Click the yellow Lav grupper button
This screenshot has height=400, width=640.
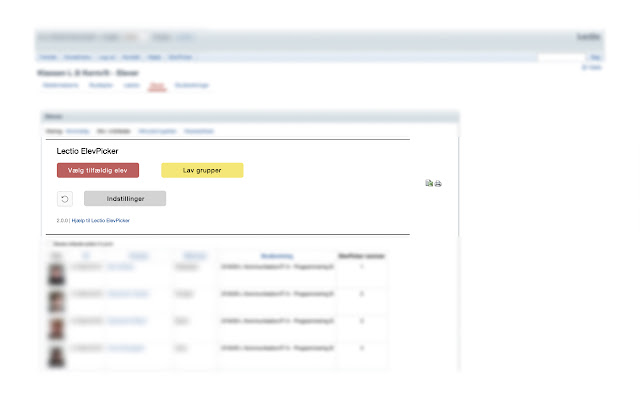(x=202, y=170)
